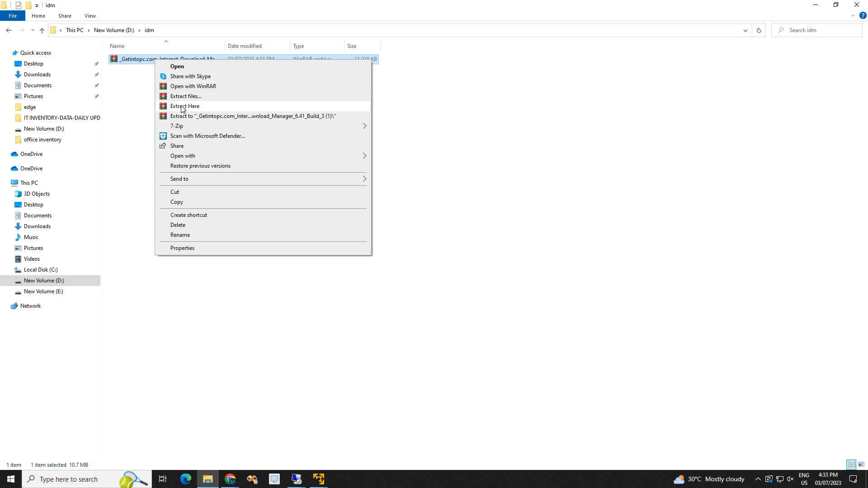Open volume control in system tray

pos(790,479)
